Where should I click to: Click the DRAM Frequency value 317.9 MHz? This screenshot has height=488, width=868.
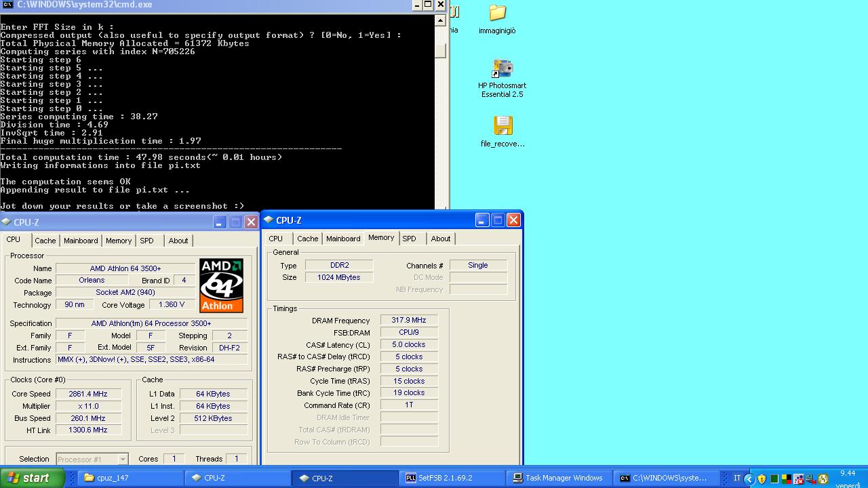coord(409,320)
